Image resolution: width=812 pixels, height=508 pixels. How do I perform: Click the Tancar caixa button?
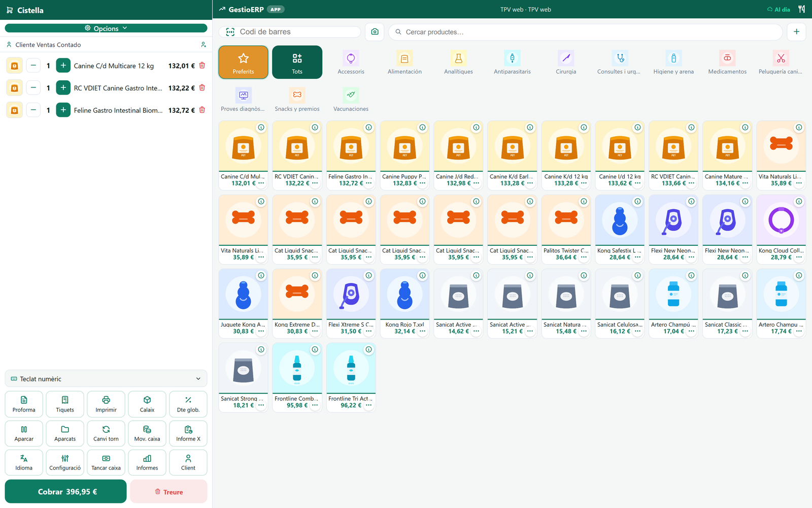tap(106, 462)
